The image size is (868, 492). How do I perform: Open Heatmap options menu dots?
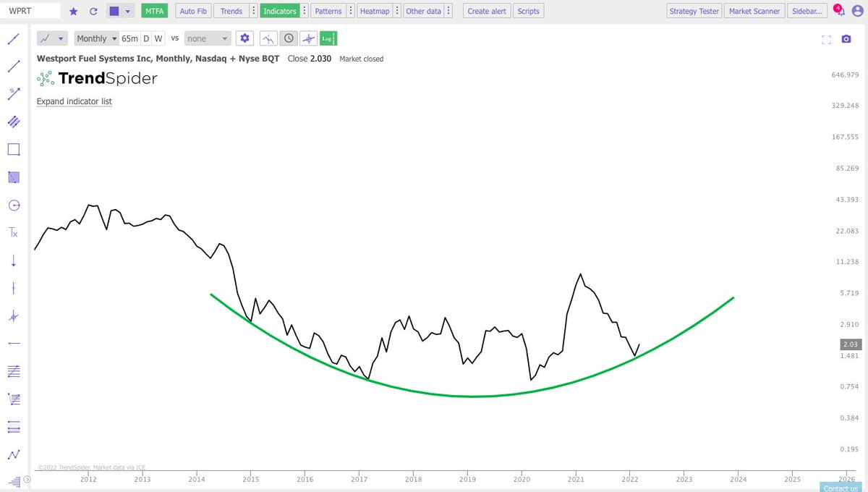(x=397, y=12)
